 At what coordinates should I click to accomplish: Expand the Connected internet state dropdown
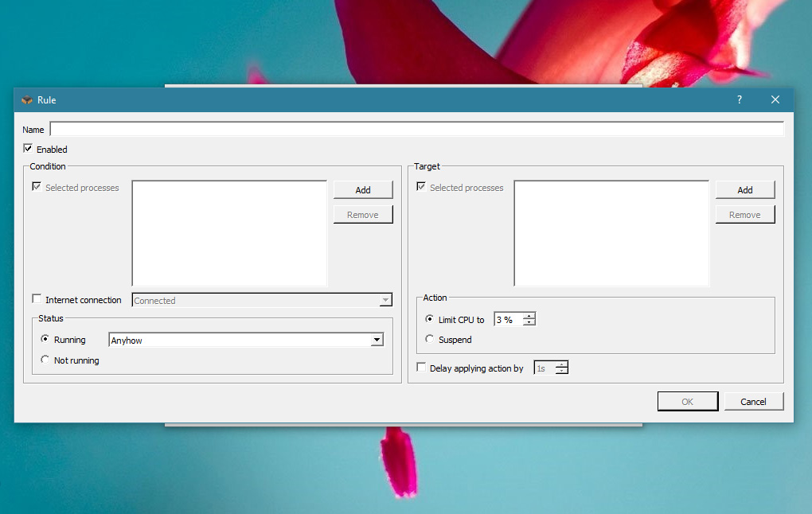pos(385,301)
